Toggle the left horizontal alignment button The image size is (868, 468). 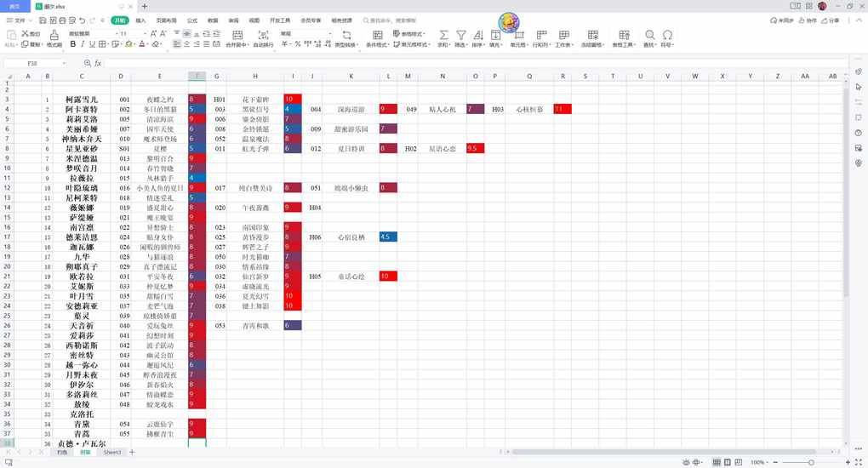click(x=177, y=43)
